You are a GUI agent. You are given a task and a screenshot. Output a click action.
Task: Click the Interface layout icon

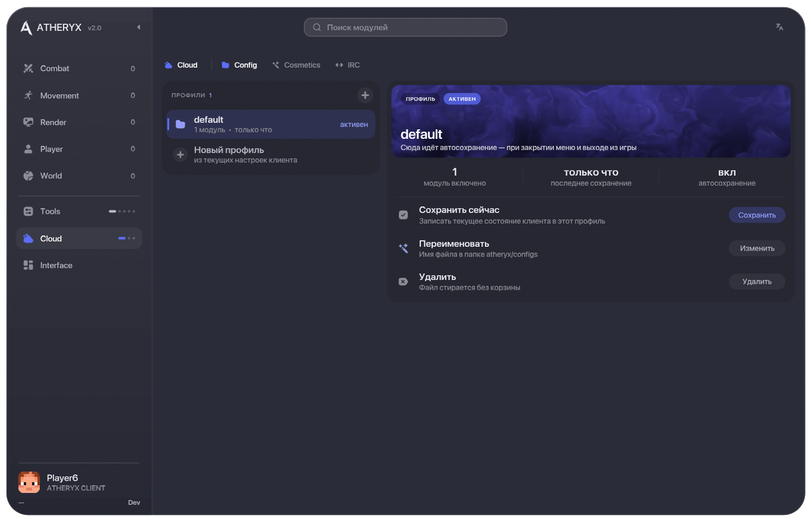tap(28, 265)
